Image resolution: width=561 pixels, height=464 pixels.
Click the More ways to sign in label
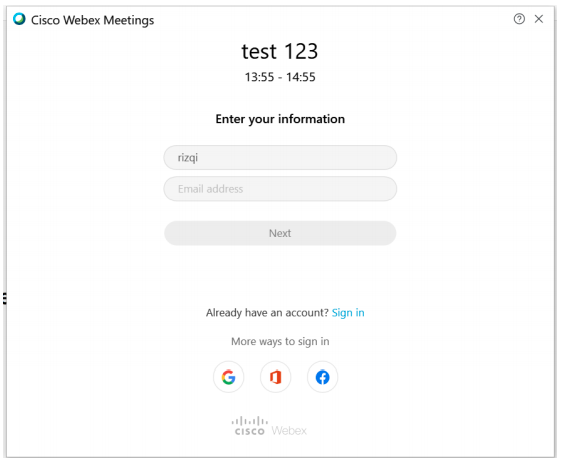280,342
